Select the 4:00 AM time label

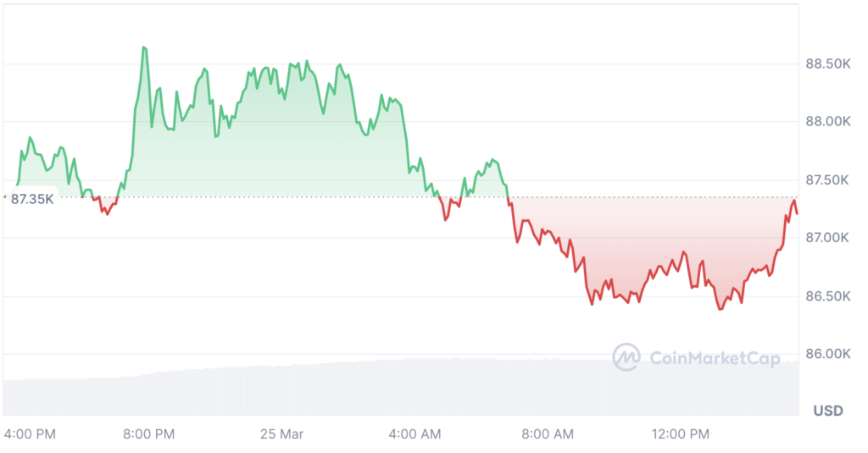[415, 434]
